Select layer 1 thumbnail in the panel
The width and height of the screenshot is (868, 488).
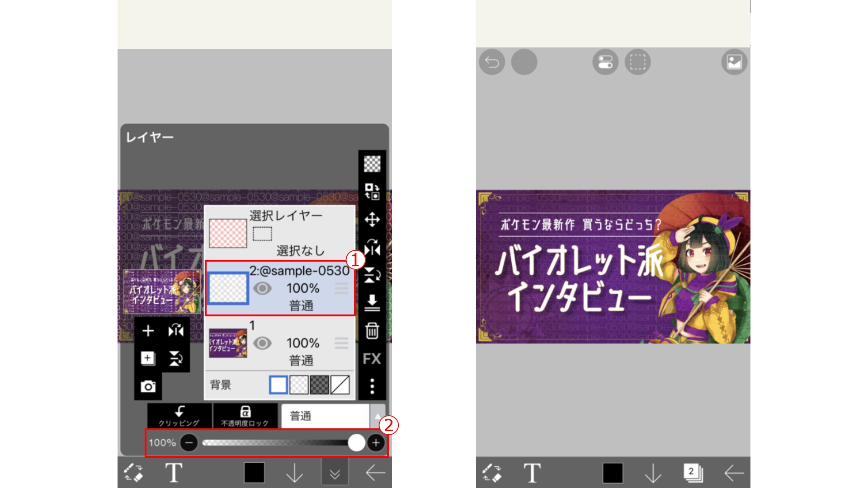pos(228,343)
